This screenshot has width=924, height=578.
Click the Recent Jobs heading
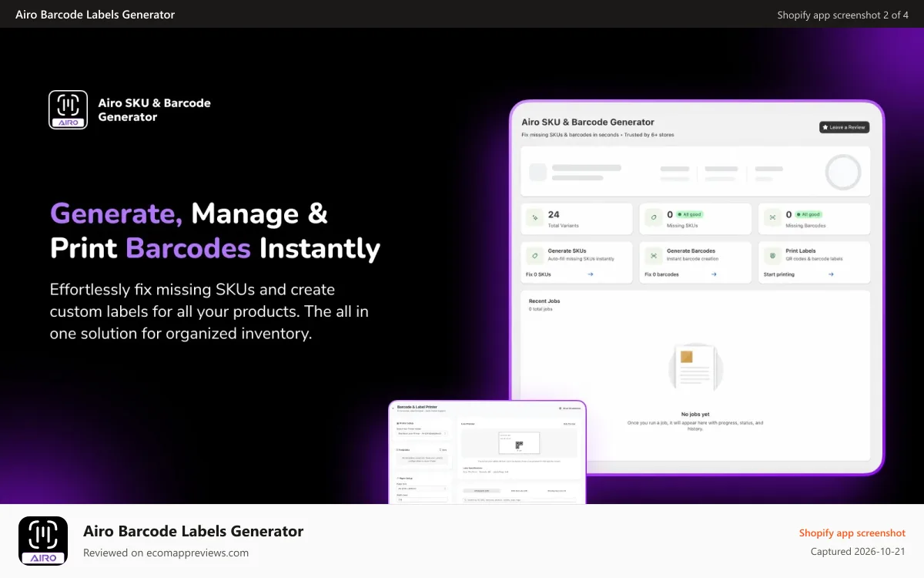point(544,301)
